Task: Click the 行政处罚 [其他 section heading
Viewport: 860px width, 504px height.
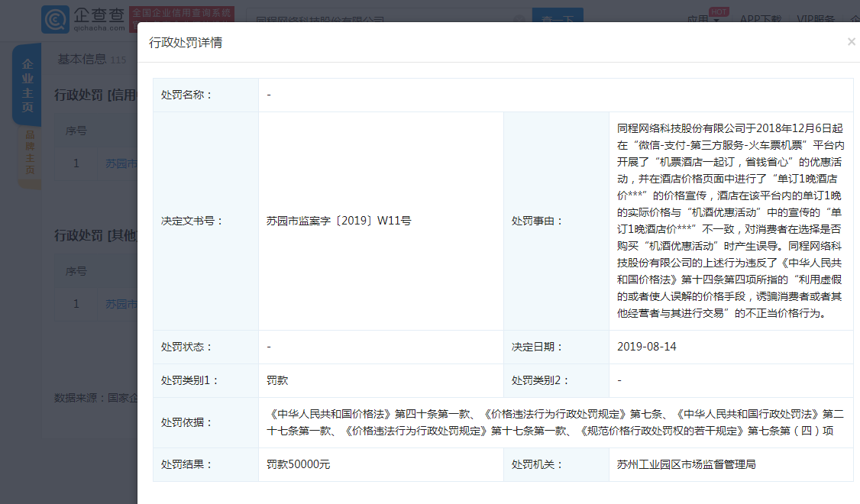Action: tap(95, 235)
